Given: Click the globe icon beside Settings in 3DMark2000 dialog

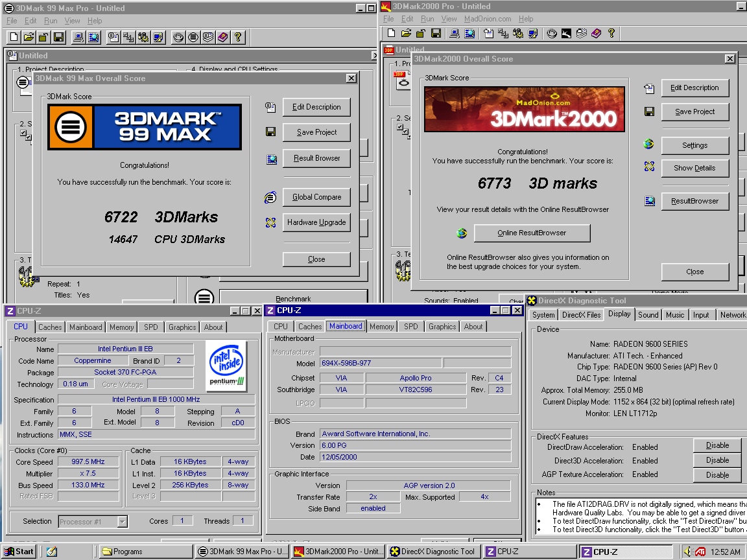Looking at the screenshot, I should coord(648,144).
